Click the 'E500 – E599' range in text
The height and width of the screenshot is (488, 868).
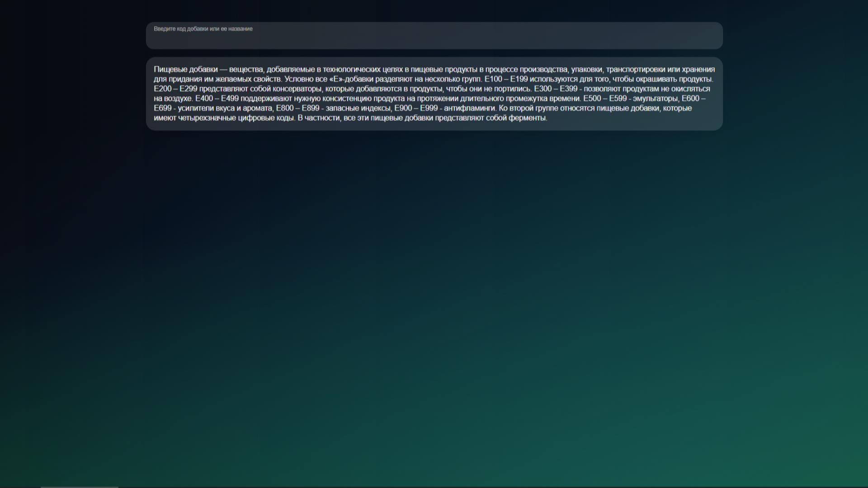pos(605,99)
